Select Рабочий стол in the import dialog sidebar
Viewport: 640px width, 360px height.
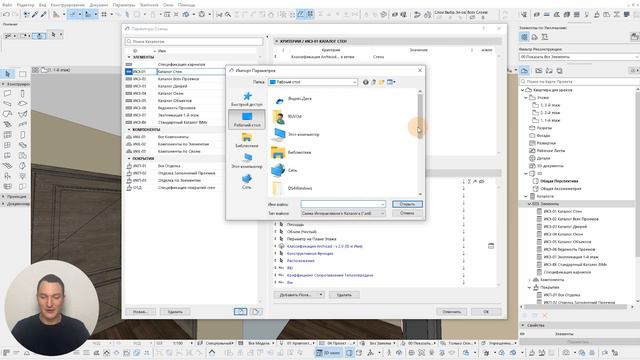(247, 120)
